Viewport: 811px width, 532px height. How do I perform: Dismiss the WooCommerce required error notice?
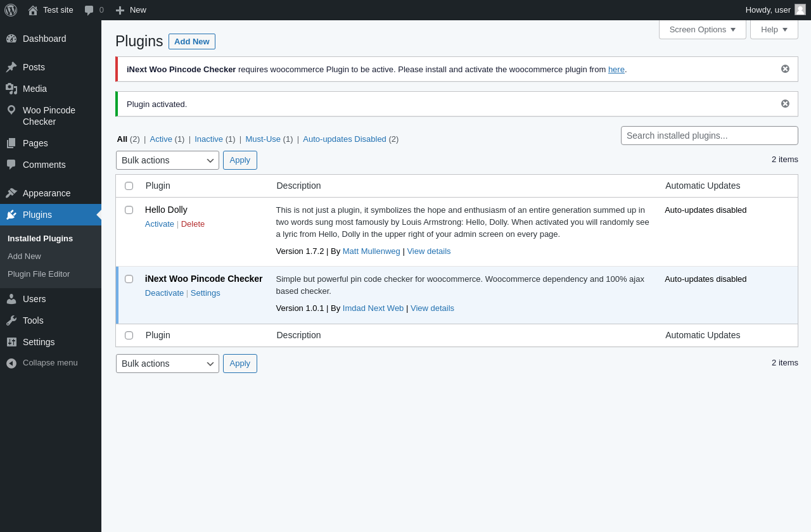(785, 69)
